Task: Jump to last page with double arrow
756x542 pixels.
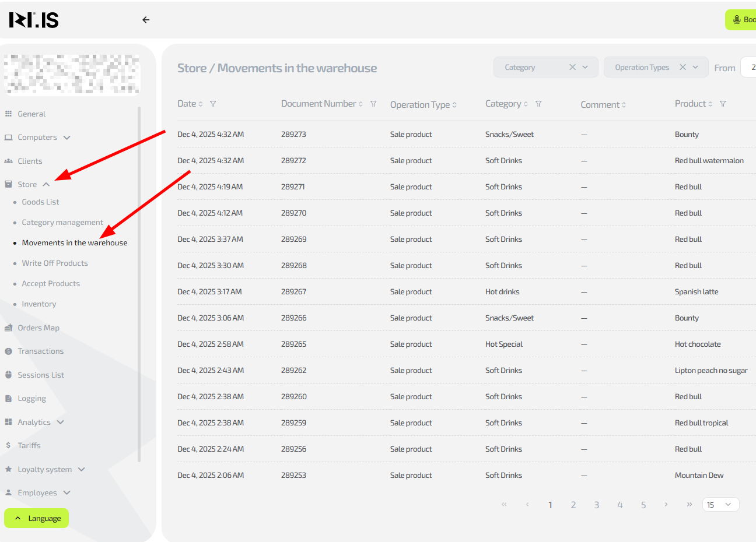Action: 689,505
